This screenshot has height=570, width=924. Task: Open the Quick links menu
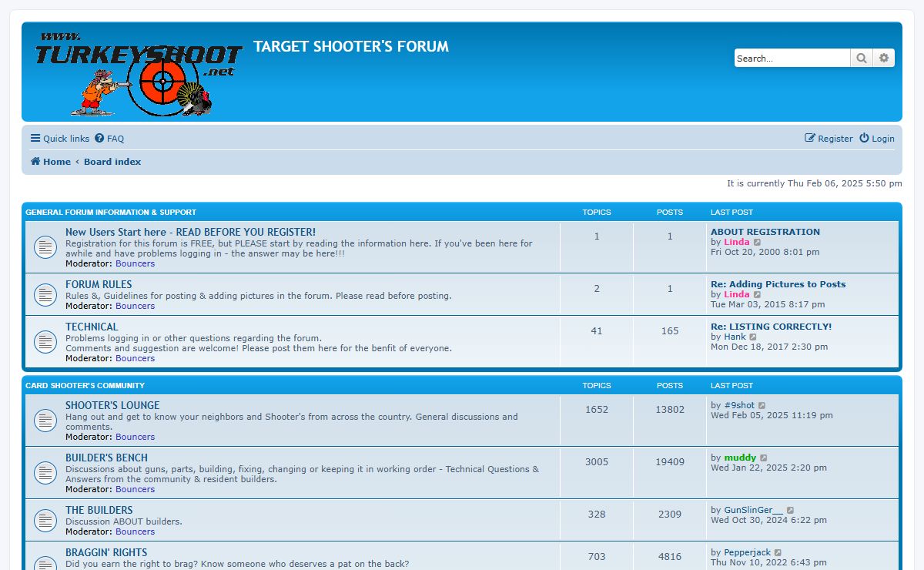[x=60, y=139]
